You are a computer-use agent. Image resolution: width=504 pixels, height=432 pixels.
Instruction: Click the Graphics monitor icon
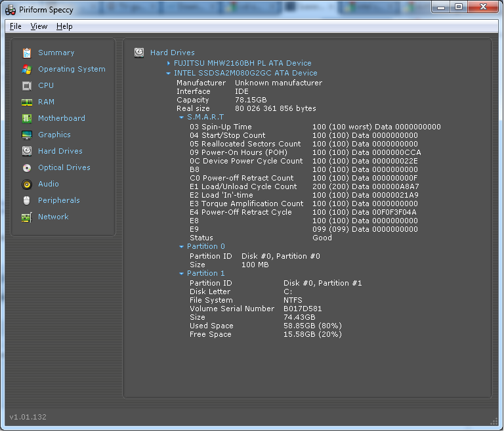coord(27,135)
